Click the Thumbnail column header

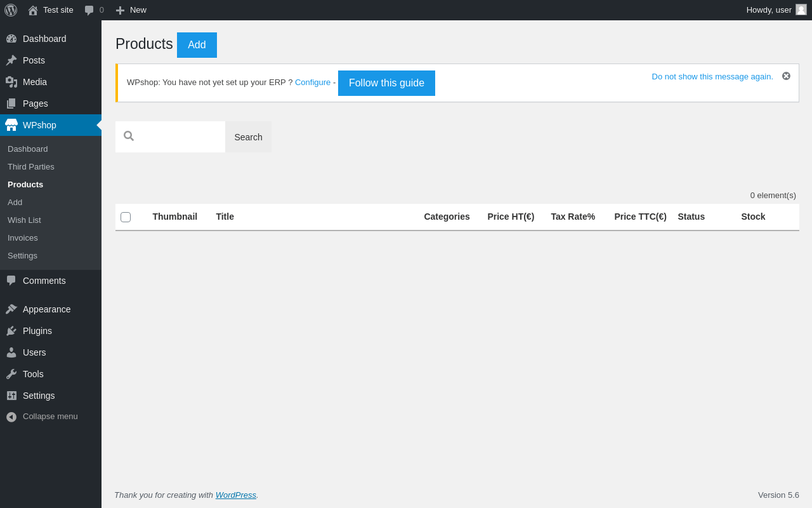click(x=175, y=217)
